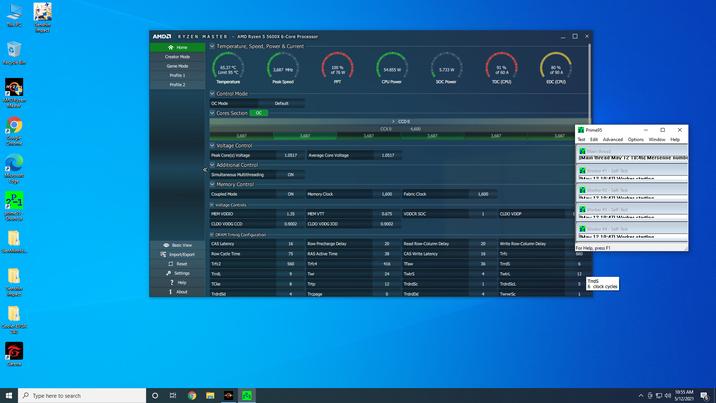Open volume control in system tray
Image resolution: width=716 pixels, height=403 pixels.
click(x=668, y=396)
